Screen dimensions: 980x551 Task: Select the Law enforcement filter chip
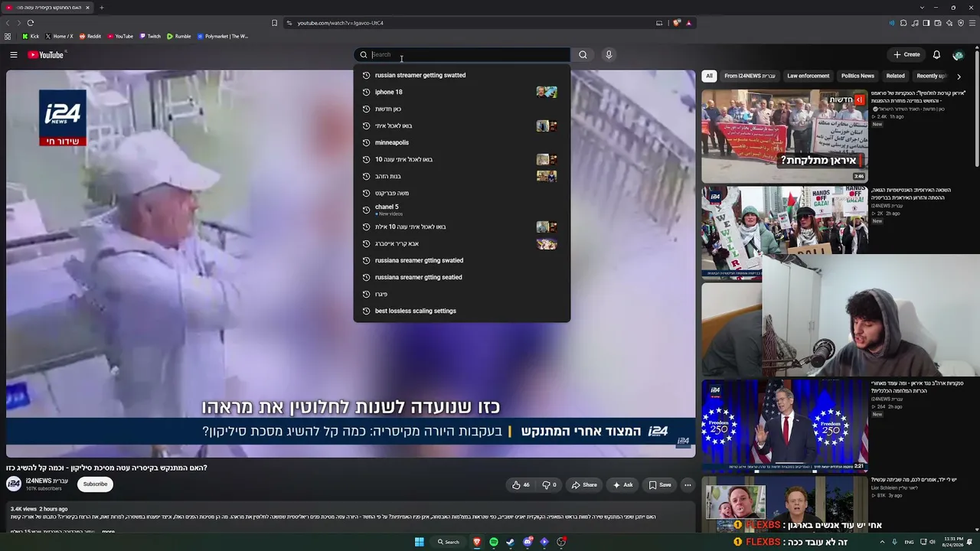click(x=808, y=76)
